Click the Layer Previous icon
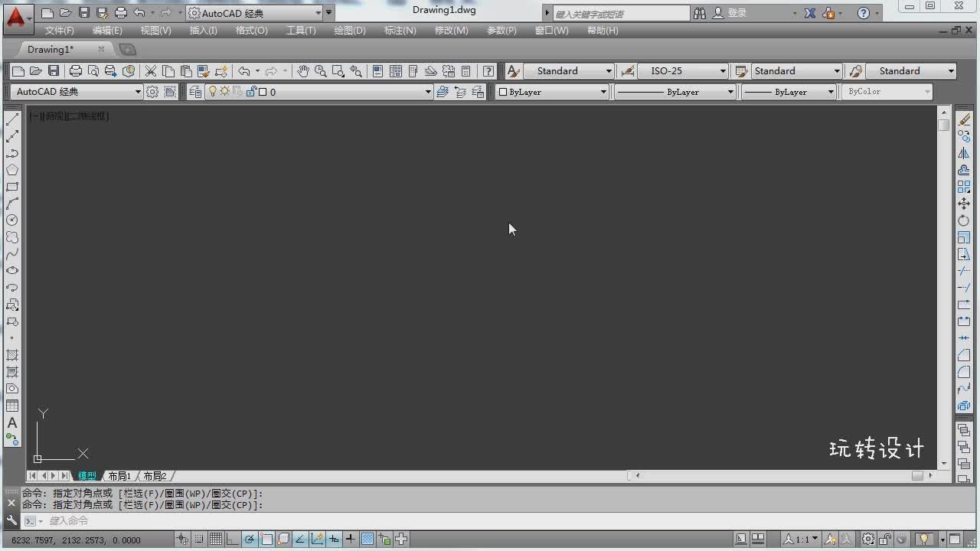 [460, 92]
